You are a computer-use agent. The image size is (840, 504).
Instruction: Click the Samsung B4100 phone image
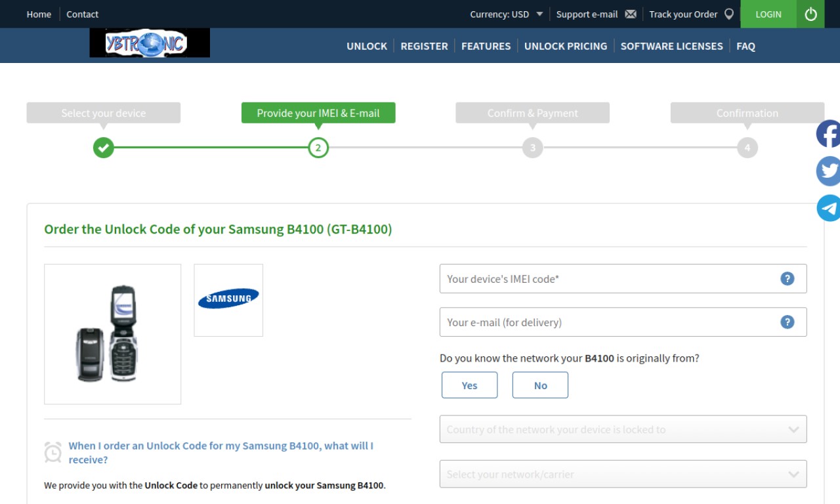[x=112, y=334]
